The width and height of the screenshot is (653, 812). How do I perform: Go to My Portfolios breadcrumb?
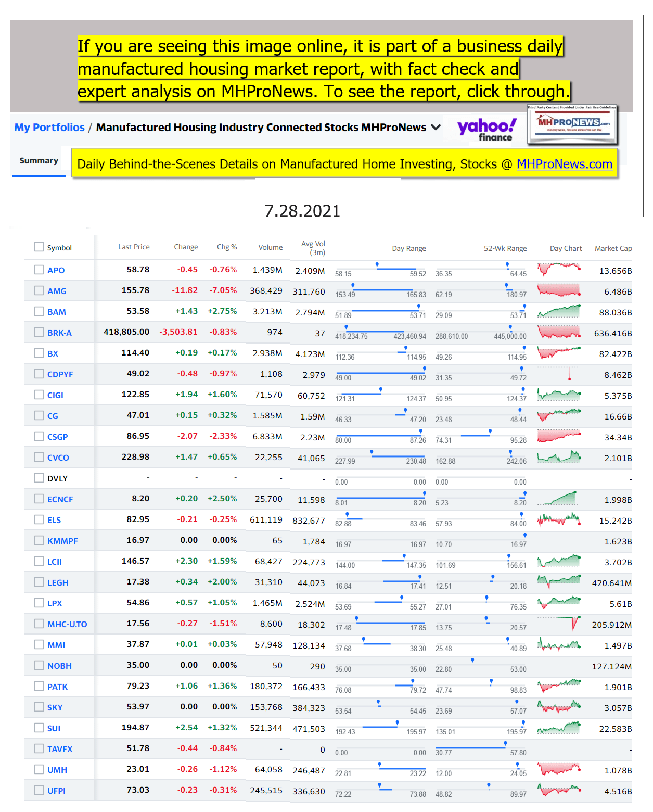(x=49, y=128)
